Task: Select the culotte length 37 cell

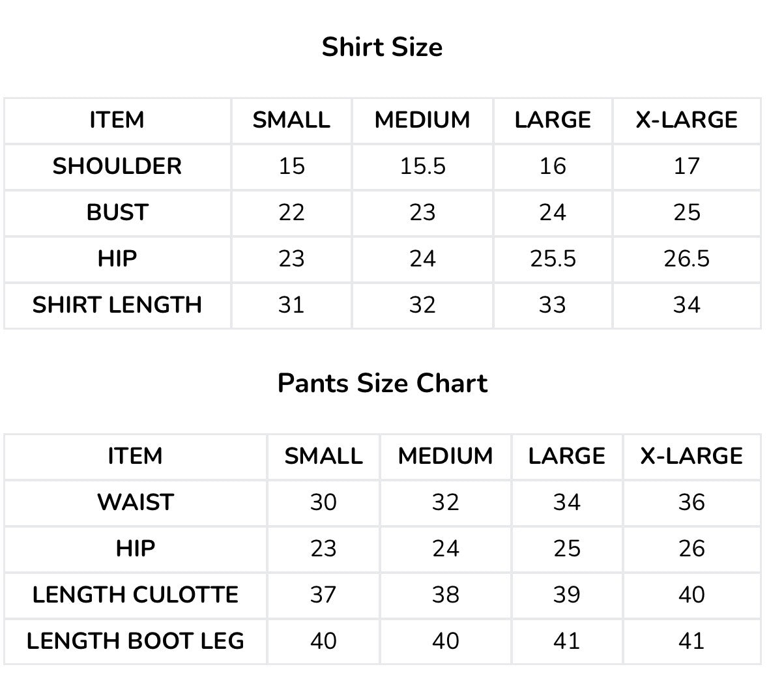Action: pyautogui.click(x=323, y=595)
